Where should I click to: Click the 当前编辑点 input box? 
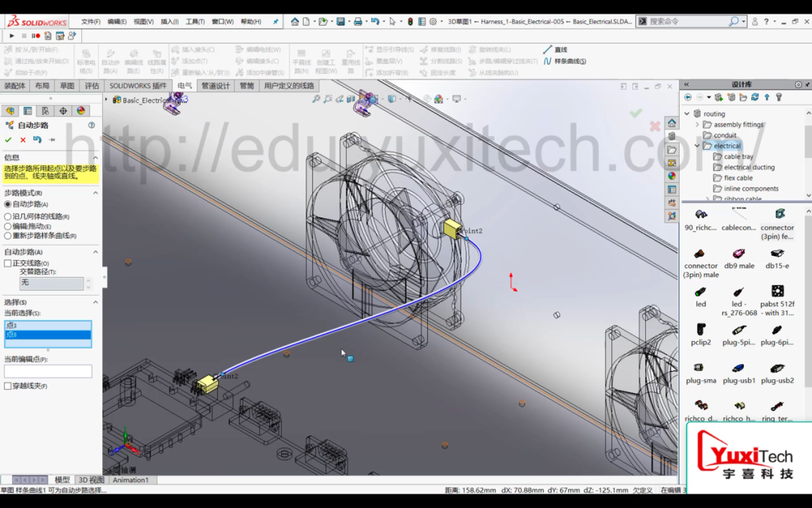point(47,371)
